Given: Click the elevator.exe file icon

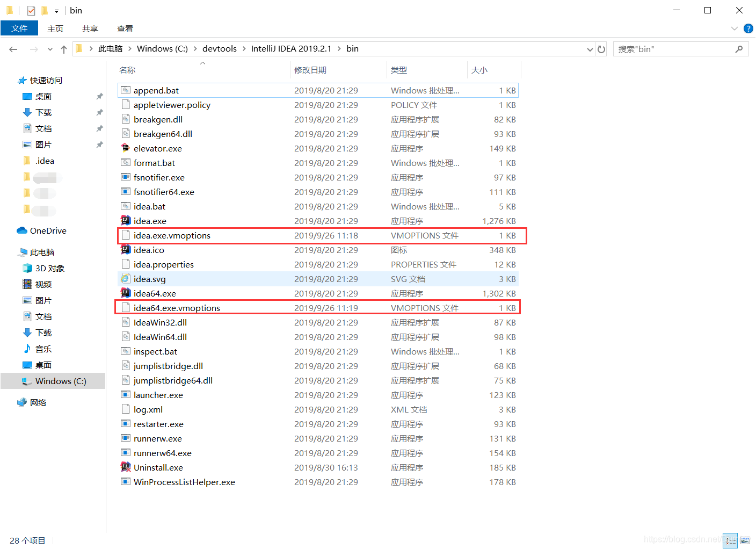Looking at the screenshot, I should pyautogui.click(x=126, y=148).
